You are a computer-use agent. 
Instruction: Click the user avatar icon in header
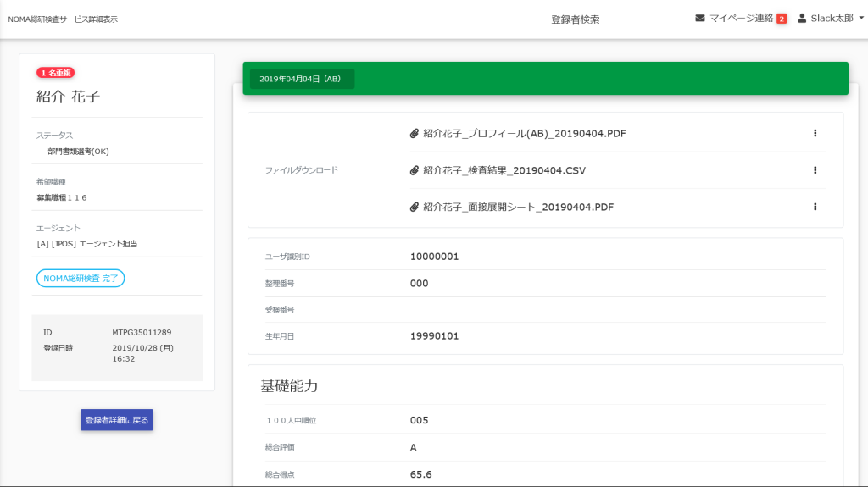802,18
